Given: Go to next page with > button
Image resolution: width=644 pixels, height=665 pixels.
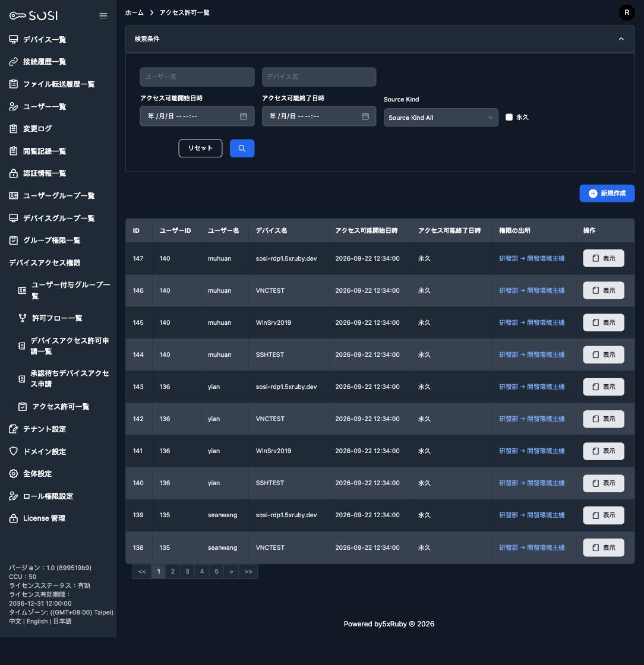Looking at the screenshot, I should [x=231, y=571].
